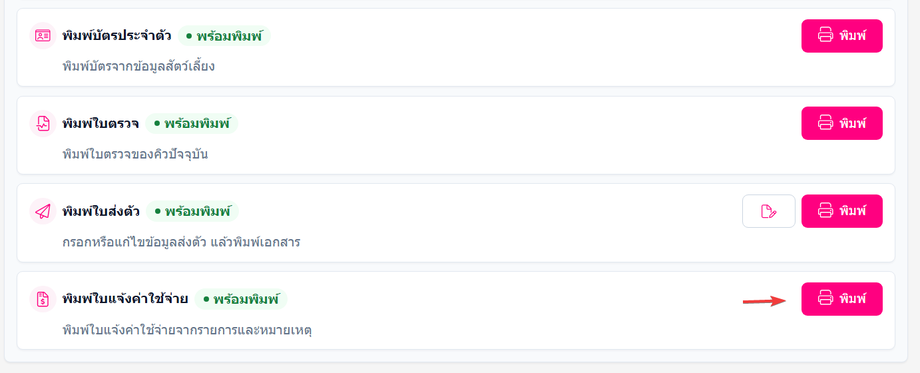Click พร้อมพิมพ์ badge next to พิมพ์ใบส่งตัว
Image resolution: width=920 pixels, height=373 pixels.
[192, 211]
